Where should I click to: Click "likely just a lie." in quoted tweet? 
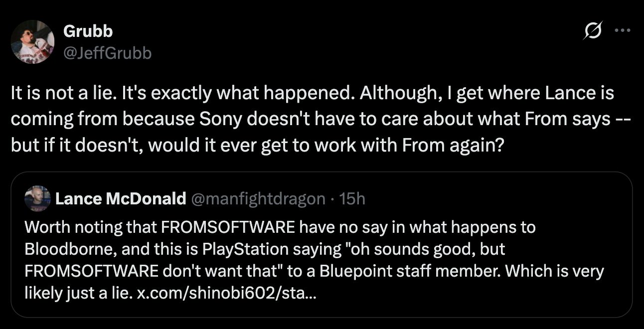point(78,294)
